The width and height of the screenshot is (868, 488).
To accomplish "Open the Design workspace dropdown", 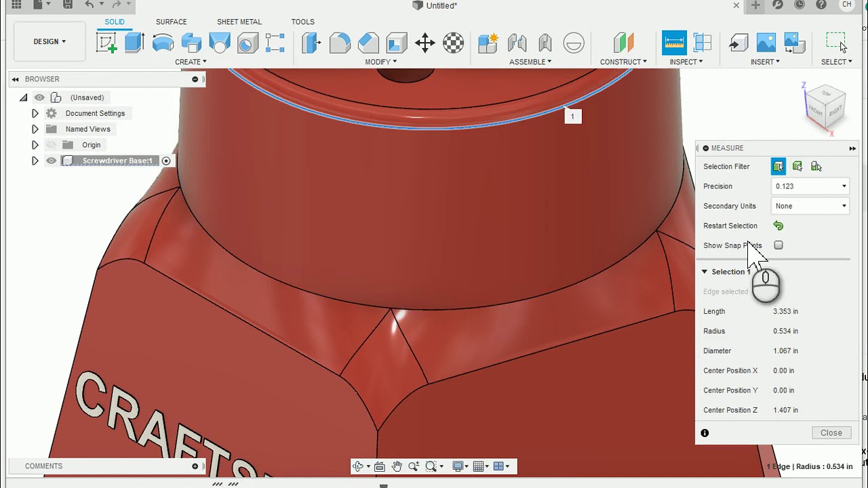I will tap(50, 41).
